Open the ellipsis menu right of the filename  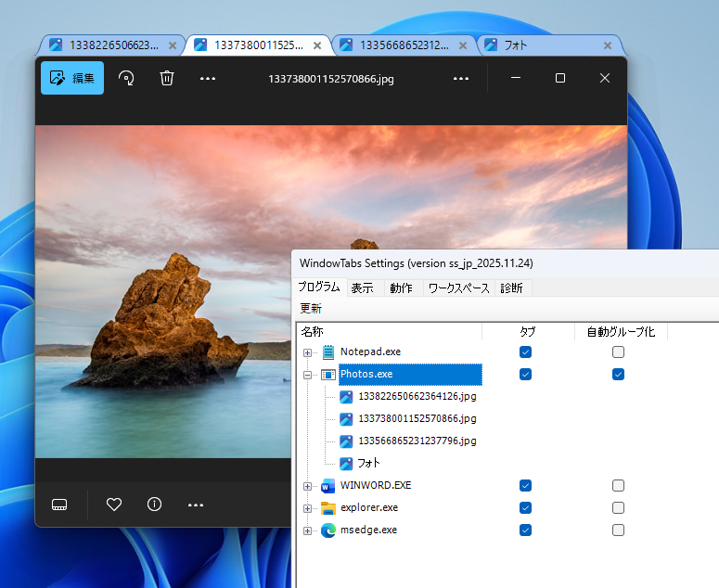tap(461, 79)
